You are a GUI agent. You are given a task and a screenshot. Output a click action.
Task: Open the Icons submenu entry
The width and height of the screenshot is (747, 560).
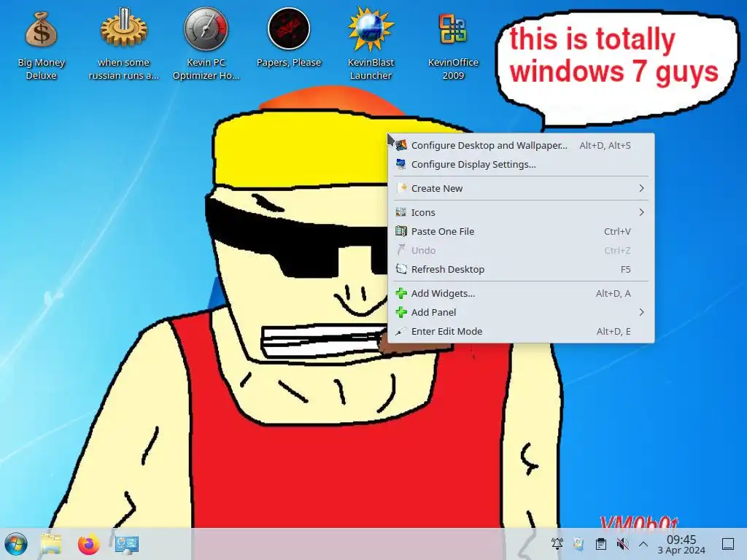[521, 212]
